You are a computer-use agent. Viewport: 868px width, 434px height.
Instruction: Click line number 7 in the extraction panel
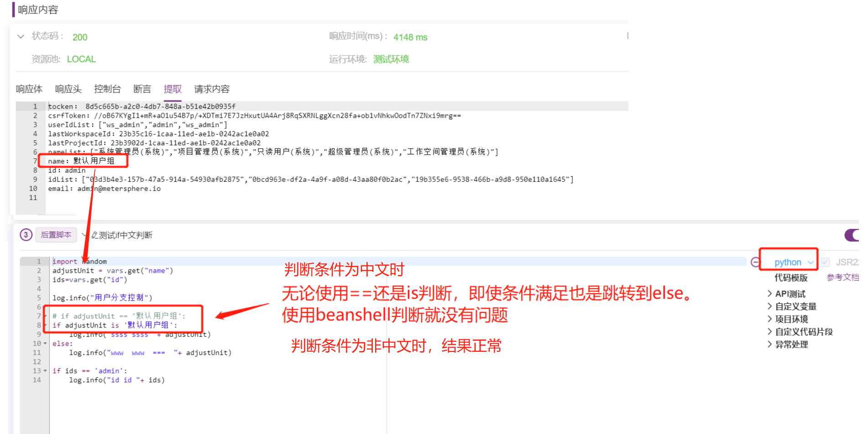pos(35,161)
